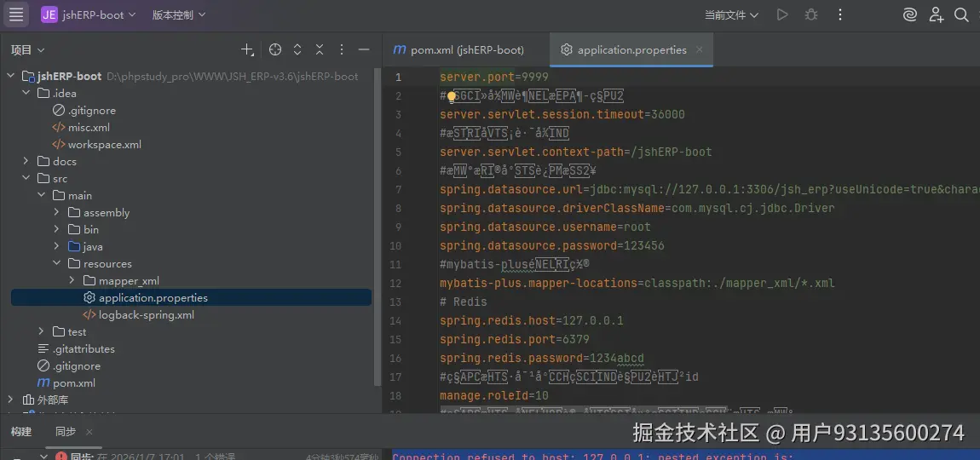980x460 pixels.
Task: Click spring.datasource.password=123456 line
Action: coord(552,245)
